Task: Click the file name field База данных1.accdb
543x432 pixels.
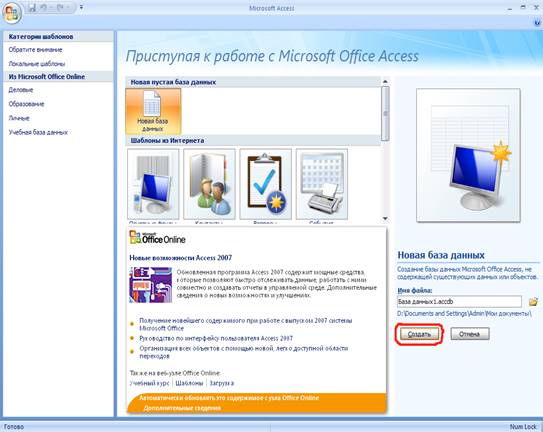Action: pos(459,301)
